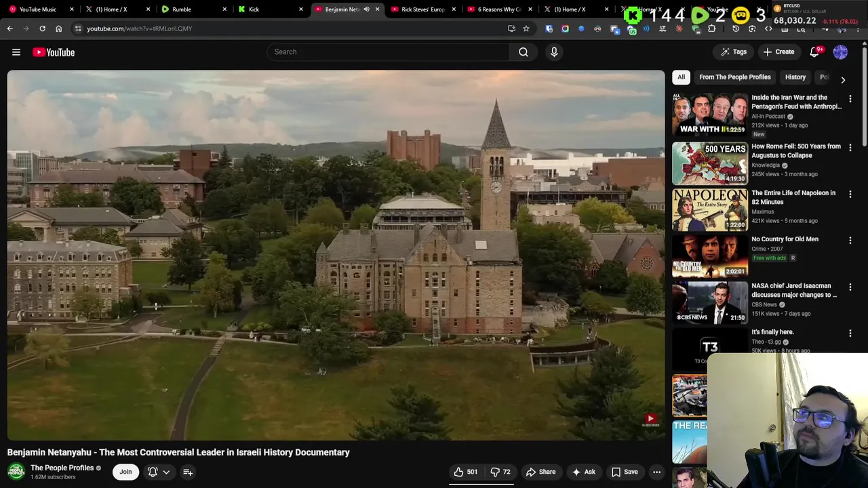Screen dimensions: 868x488
Task: Click the Share button
Action: click(540, 472)
